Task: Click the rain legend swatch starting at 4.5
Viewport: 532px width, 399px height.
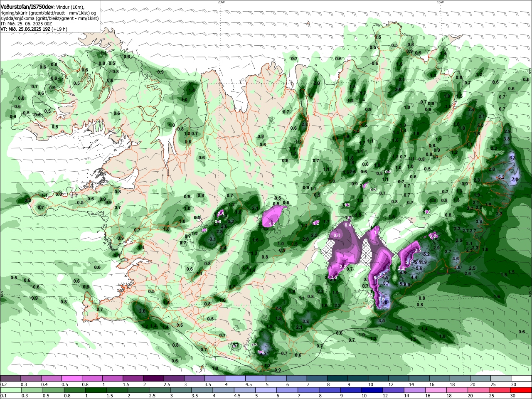Action: pyautogui.click(x=245, y=390)
